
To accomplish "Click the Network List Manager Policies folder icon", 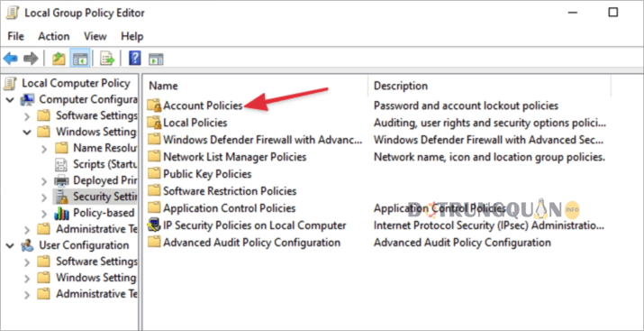I will 154,157.
